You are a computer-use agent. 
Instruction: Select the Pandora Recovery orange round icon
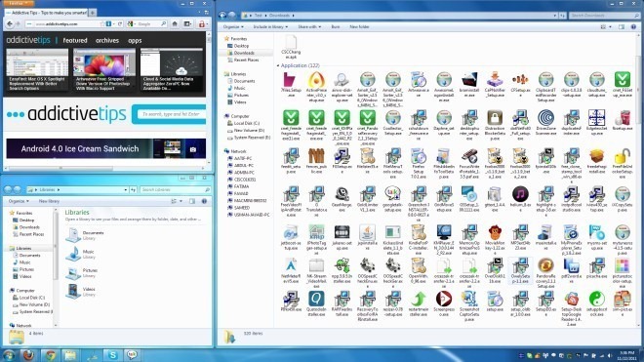[x=545, y=265]
